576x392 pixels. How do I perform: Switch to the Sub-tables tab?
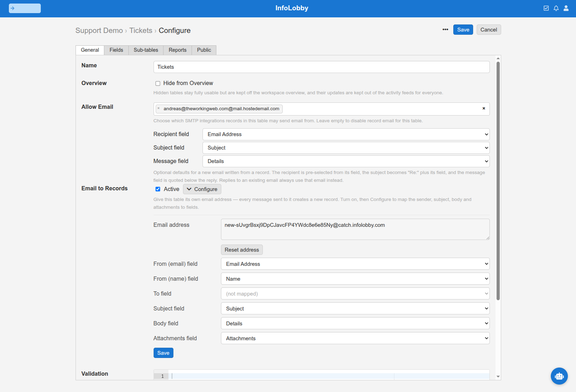[x=146, y=50]
